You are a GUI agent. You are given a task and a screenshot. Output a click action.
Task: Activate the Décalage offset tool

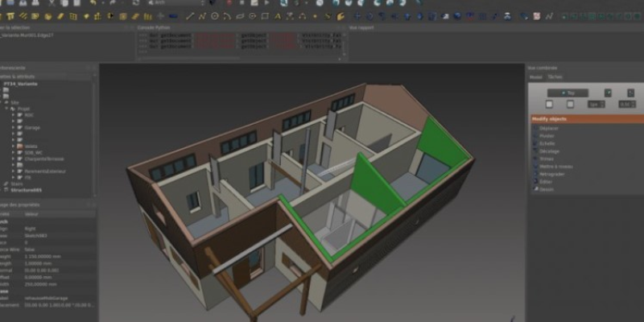(x=548, y=151)
